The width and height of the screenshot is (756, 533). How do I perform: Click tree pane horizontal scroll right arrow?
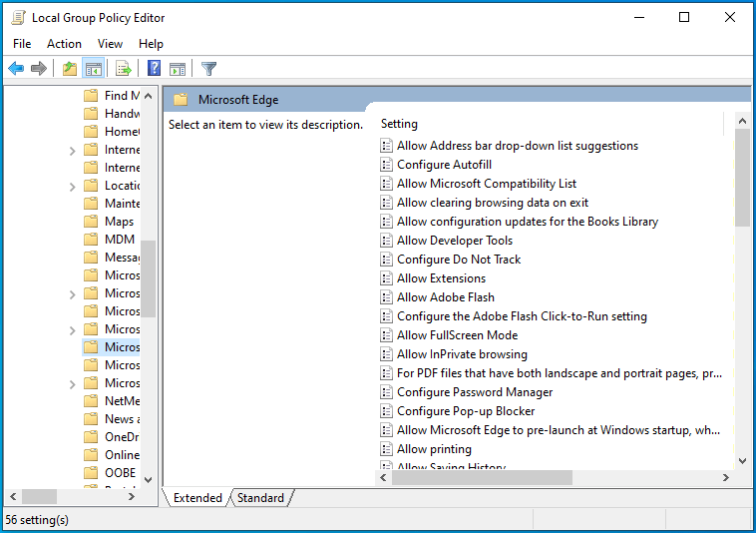point(131,496)
